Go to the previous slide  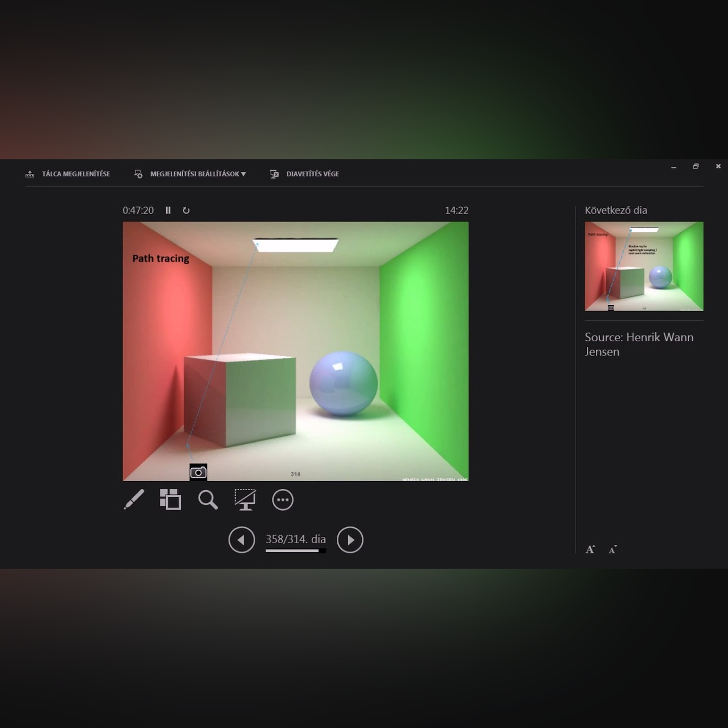coord(241,540)
